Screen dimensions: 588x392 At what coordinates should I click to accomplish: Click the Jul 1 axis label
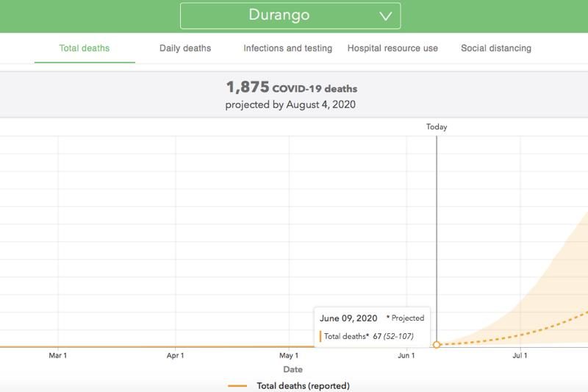(x=520, y=356)
